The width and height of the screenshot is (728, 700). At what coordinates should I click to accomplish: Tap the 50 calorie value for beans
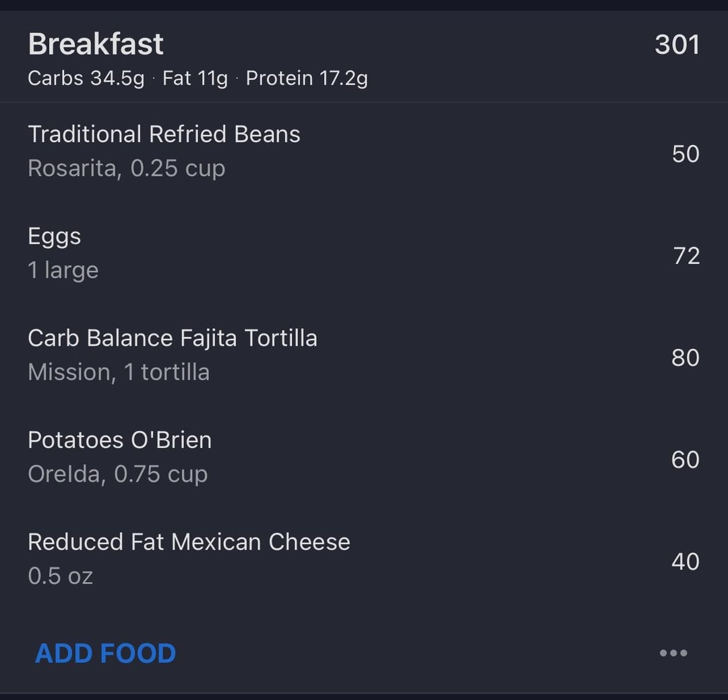(x=686, y=154)
